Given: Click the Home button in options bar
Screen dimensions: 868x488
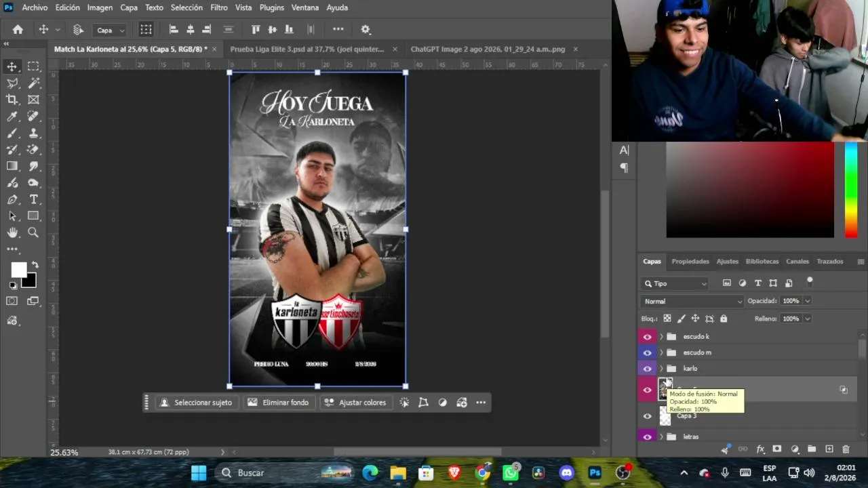Looking at the screenshot, I should click(x=18, y=29).
